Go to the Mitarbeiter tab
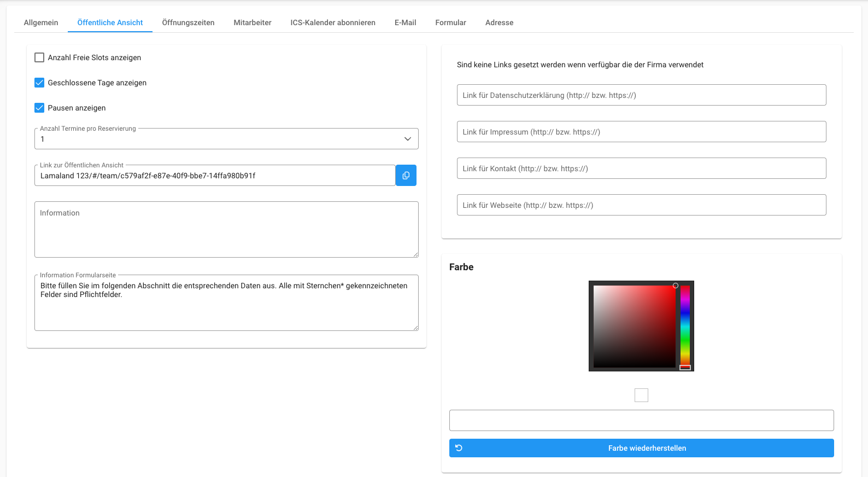The width and height of the screenshot is (868, 477). (253, 22)
